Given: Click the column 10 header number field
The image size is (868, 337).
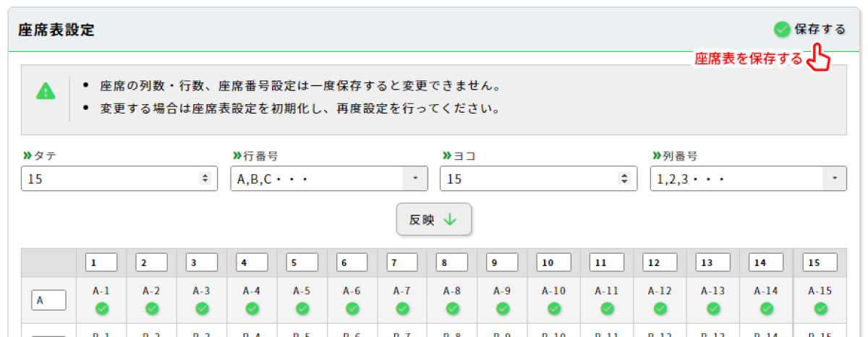Looking at the screenshot, I should (x=554, y=262).
